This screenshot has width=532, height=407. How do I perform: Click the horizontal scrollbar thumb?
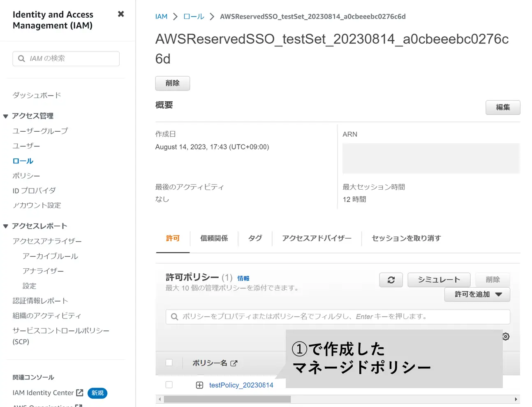tap(227, 399)
